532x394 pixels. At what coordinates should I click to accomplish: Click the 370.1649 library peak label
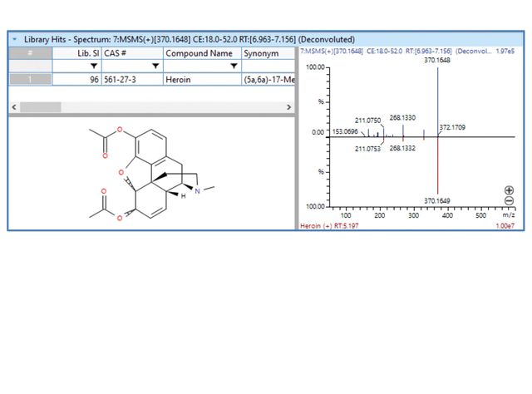pyautogui.click(x=437, y=201)
